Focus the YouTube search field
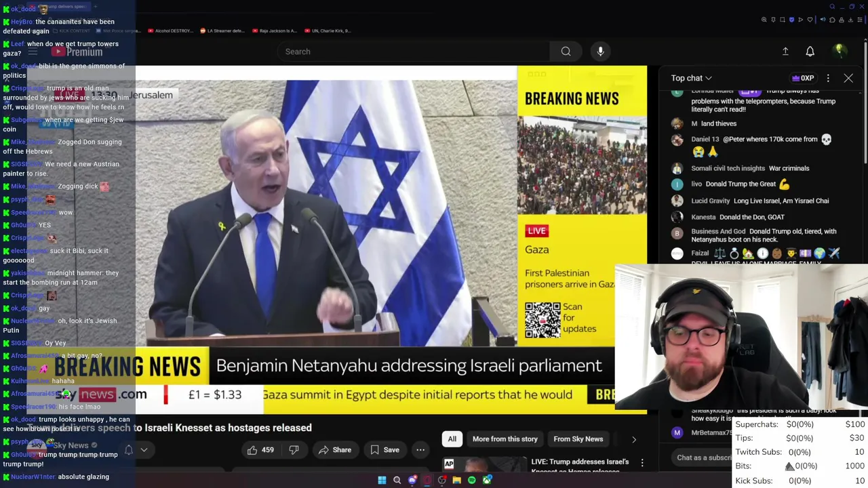Image resolution: width=868 pixels, height=488 pixels. pyautogui.click(x=414, y=52)
